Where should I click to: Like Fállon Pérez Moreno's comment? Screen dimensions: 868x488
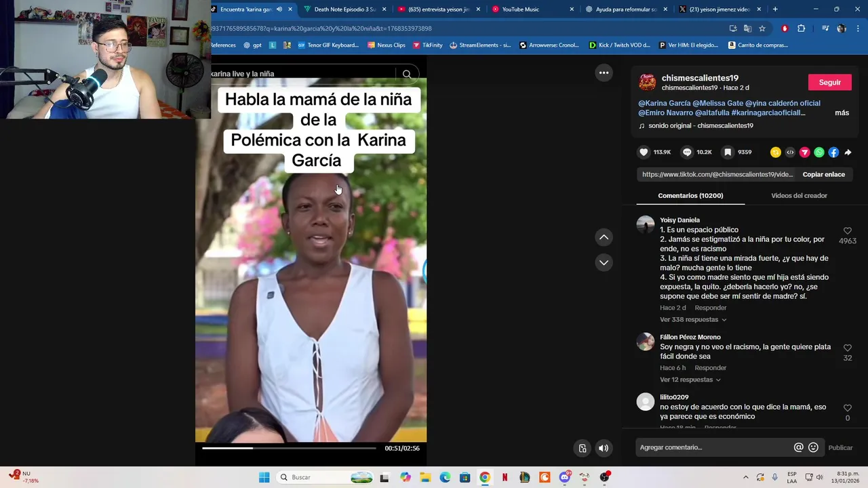pos(847,348)
